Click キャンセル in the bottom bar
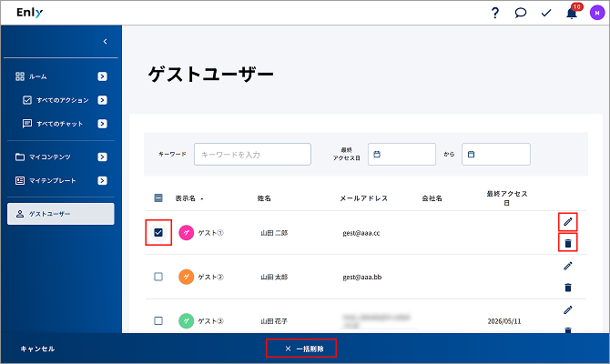The image size is (610, 364). click(x=37, y=349)
